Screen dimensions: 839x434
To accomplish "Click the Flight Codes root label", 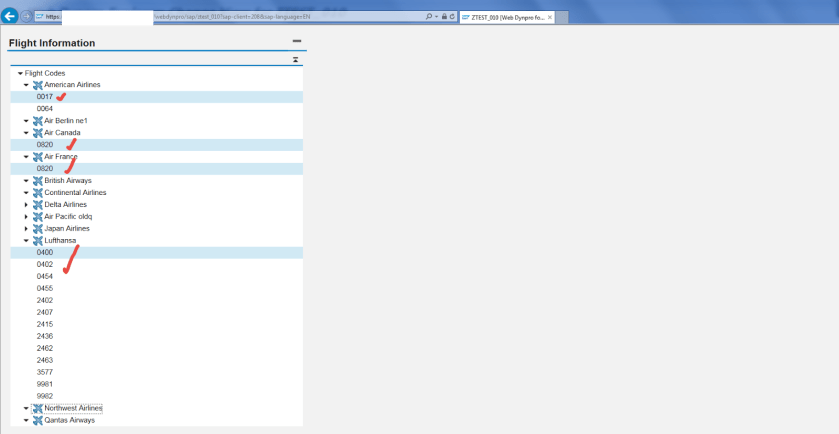I will tap(45, 73).
